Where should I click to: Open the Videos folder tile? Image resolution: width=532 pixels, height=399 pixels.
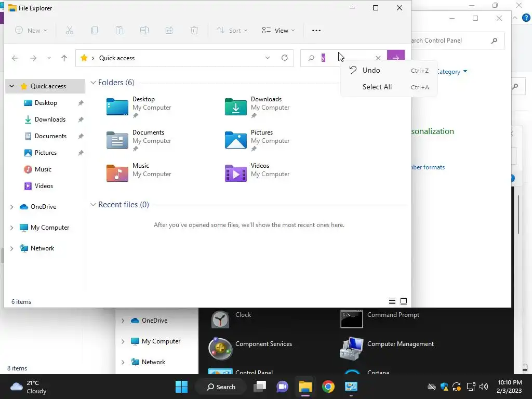coord(258,173)
